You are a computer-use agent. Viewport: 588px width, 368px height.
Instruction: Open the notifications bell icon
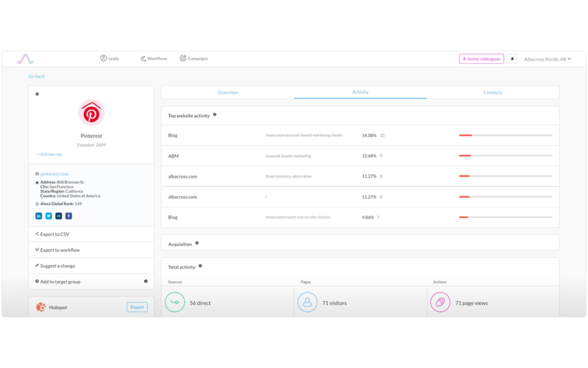pyautogui.click(x=512, y=59)
